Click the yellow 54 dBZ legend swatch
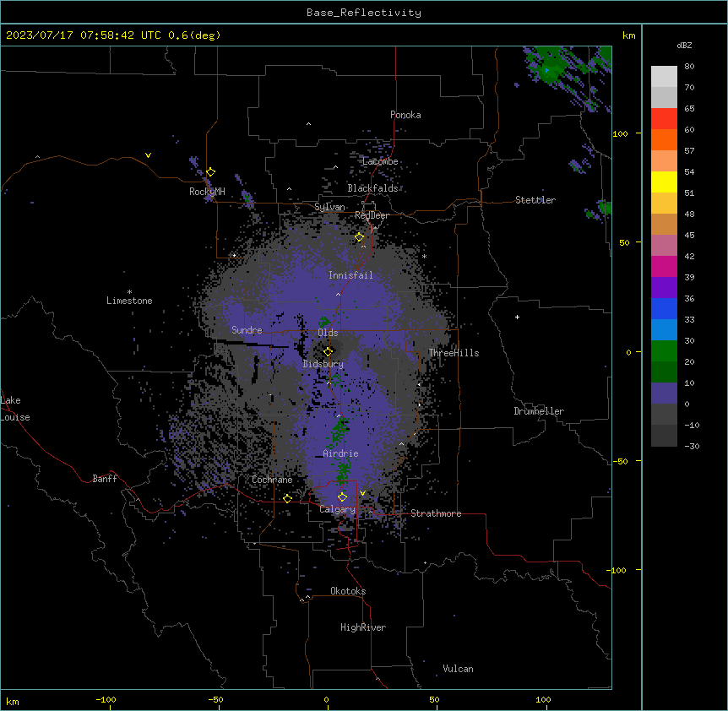This screenshot has width=728, height=711. (x=664, y=182)
